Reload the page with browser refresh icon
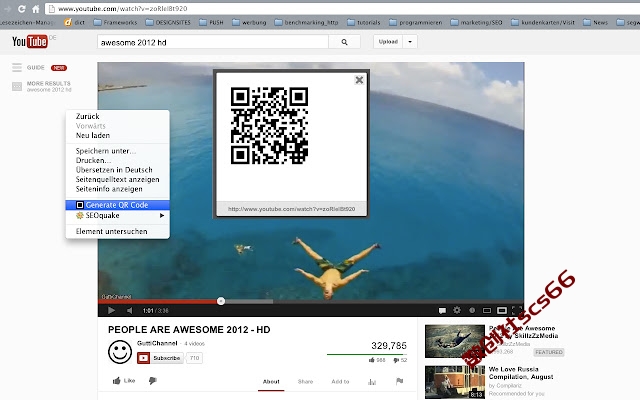This screenshot has width=640, height=400. pos(22,8)
